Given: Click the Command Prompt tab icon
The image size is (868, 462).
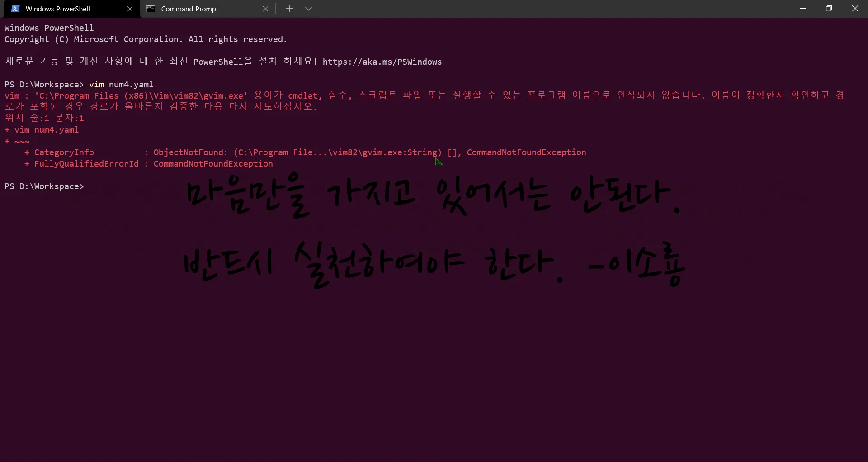Looking at the screenshot, I should click(x=151, y=9).
